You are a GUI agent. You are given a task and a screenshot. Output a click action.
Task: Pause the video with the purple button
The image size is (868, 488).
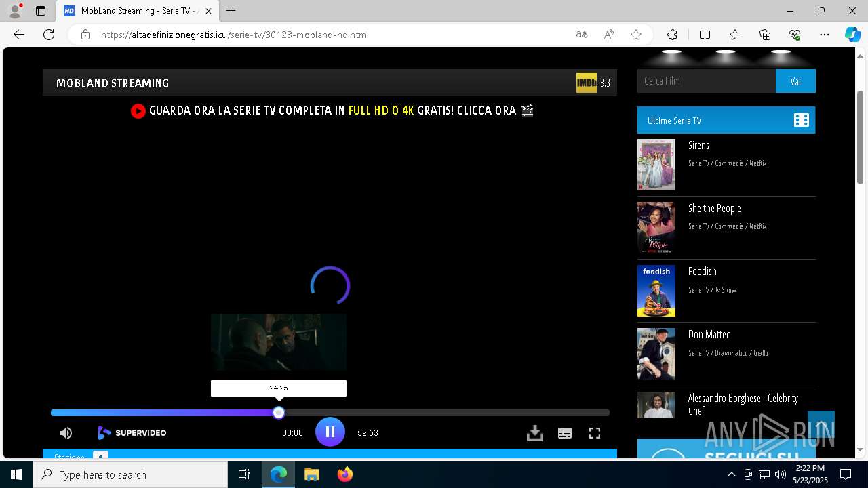(330, 432)
